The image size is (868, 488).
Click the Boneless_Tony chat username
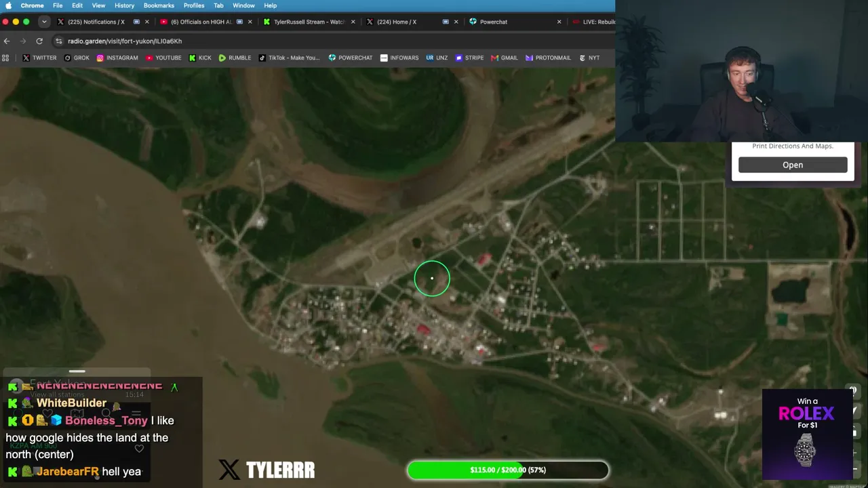click(106, 420)
